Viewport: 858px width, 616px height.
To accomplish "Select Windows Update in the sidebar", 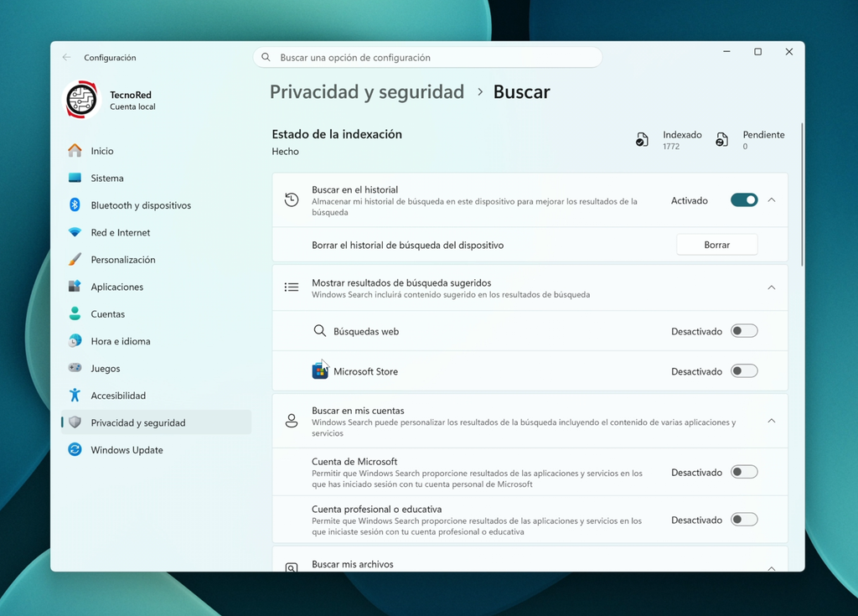I will [156, 449].
